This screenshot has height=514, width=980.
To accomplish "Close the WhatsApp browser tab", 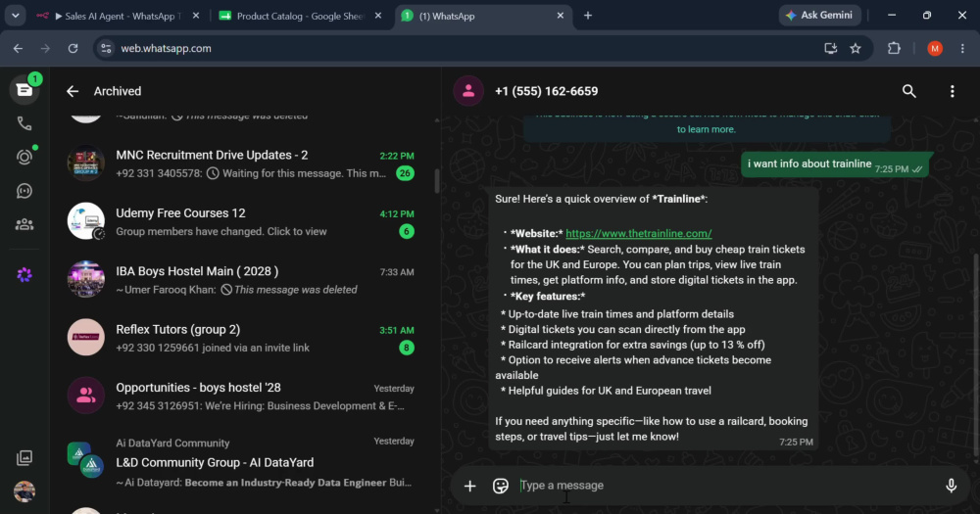I will tap(560, 16).
